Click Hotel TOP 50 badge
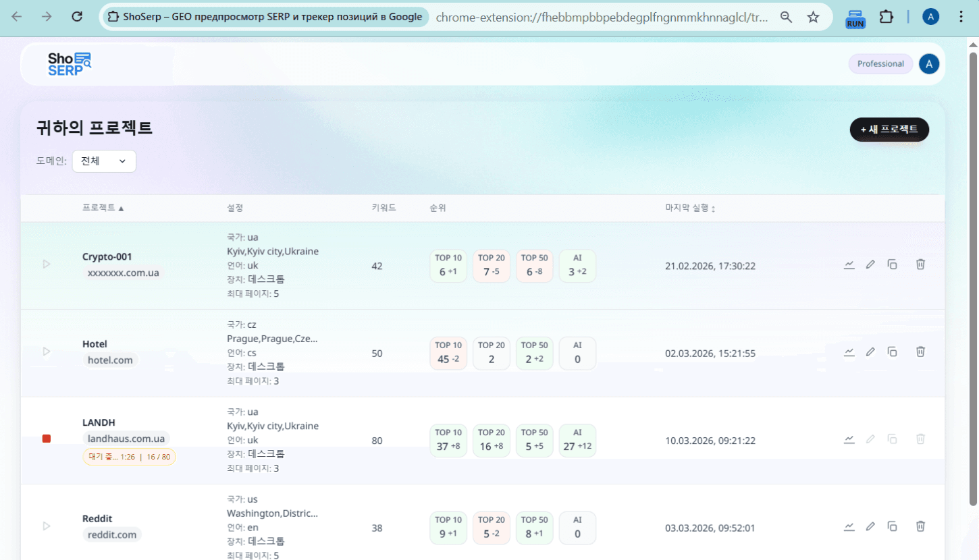This screenshot has width=979, height=560. click(x=534, y=353)
